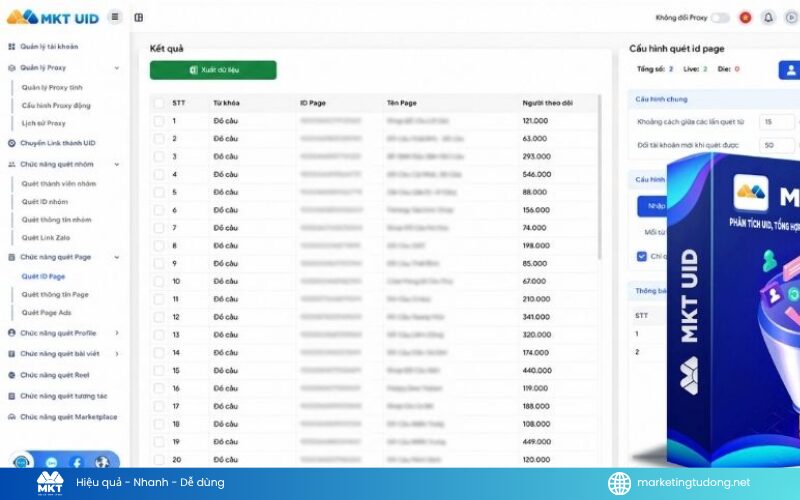Click the Quản lý tài khoản grid icon
This screenshot has width=800, height=500.
point(12,46)
